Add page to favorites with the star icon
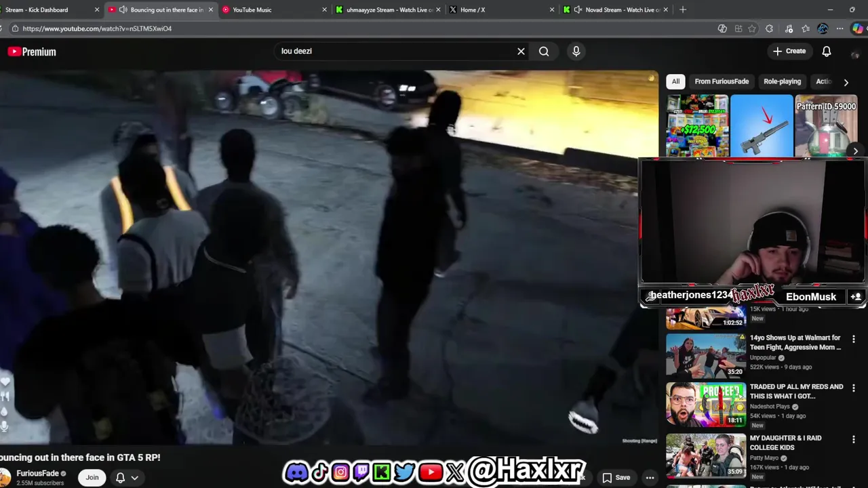This screenshot has height=488, width=868. pyautogui.click(x=752, y=28)
